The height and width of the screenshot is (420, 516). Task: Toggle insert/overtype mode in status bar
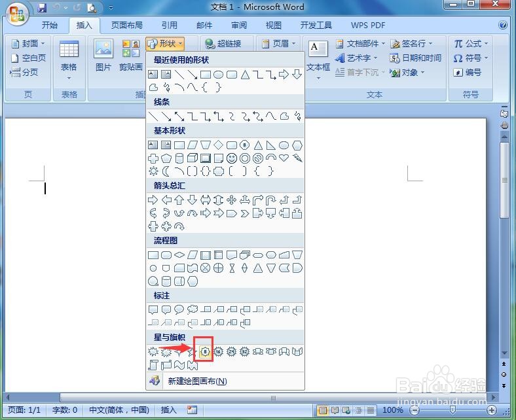point(168,410)
